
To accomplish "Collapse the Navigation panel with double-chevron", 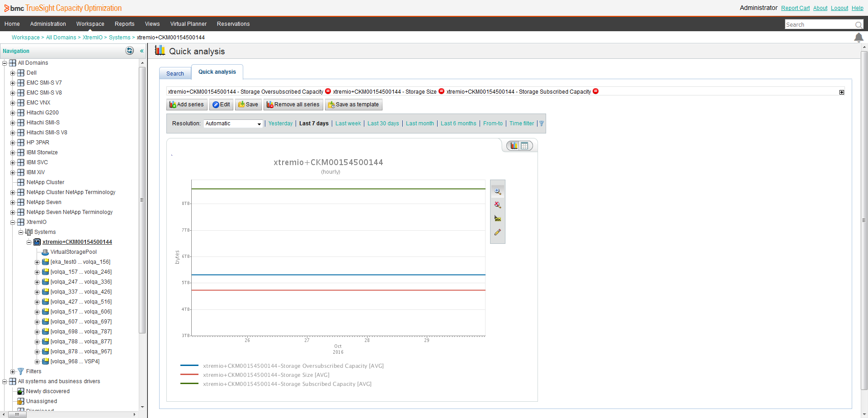I will (142, 51).
